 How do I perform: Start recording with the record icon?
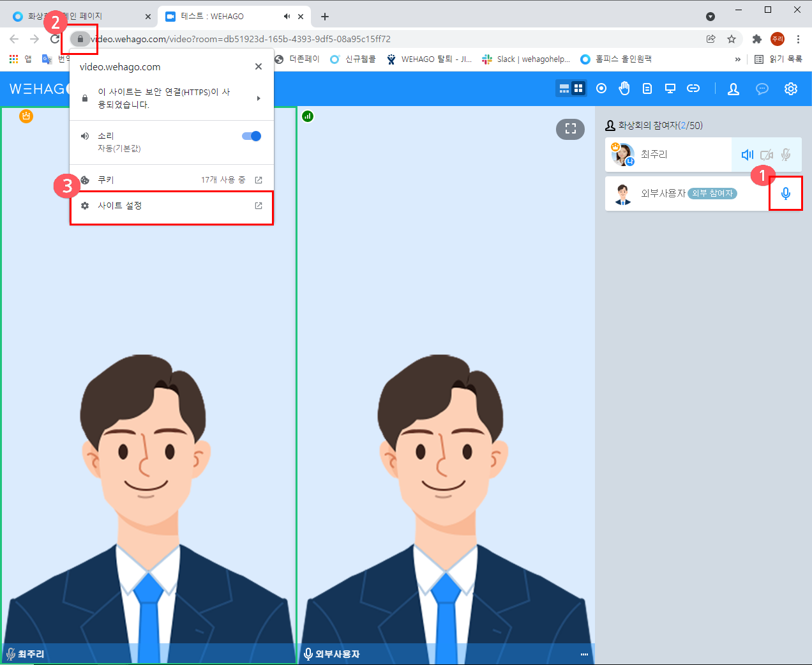[601, 89]
